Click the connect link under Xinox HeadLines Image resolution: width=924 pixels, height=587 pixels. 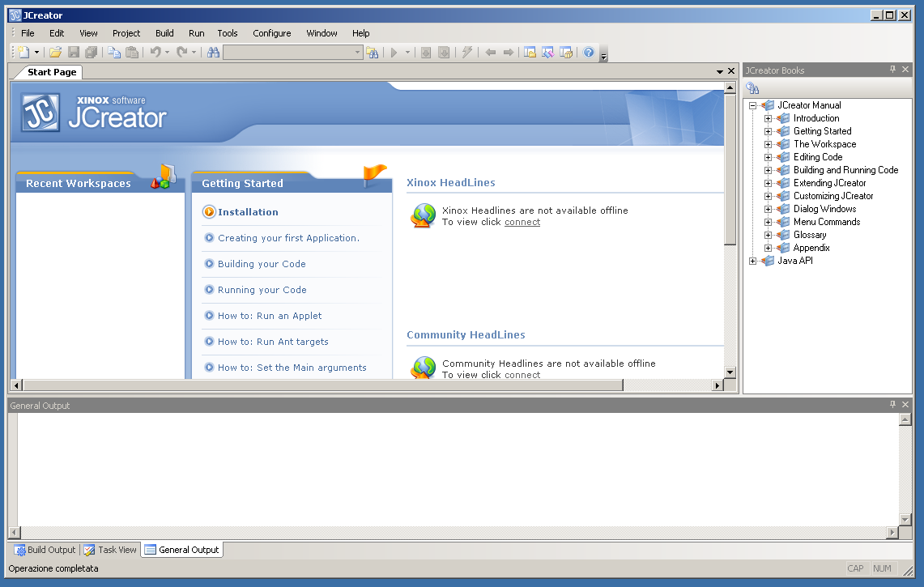coord(522,222)
